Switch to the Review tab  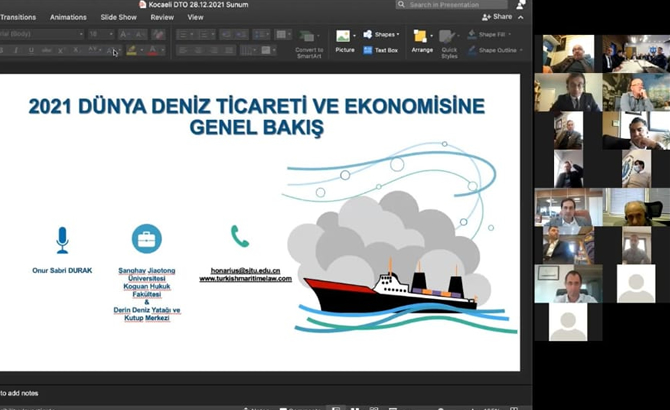click(x=162, y=17)
